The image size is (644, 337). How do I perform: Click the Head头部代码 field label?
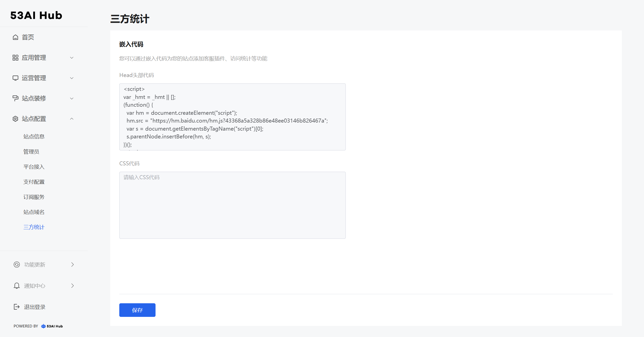[x=136, y=75]
